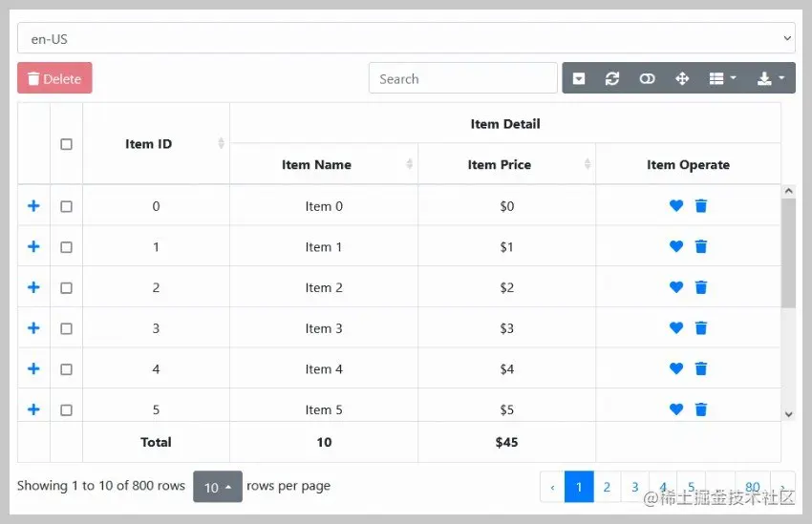Screen dimensions: 812x524
Task: Check the checkbox for Item 2
Action: [66, 288]
